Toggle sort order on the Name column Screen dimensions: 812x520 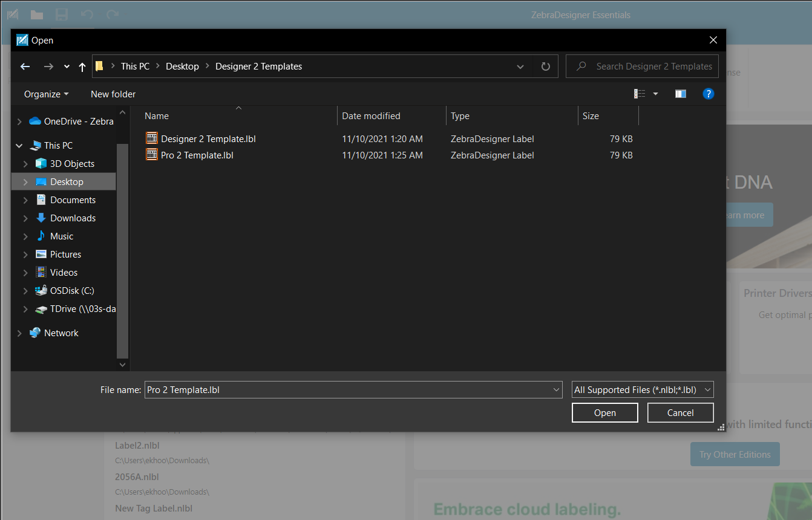click(156, 115)
